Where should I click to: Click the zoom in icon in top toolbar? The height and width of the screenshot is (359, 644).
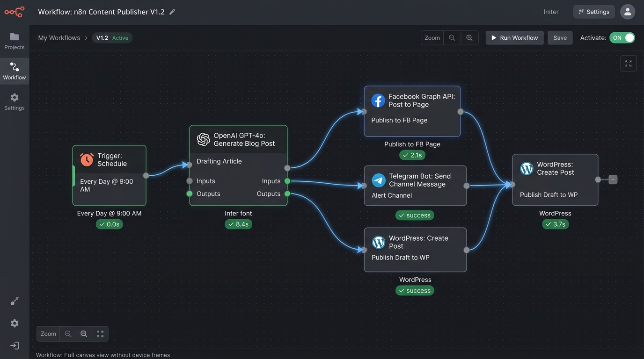[x=469, y=38]
